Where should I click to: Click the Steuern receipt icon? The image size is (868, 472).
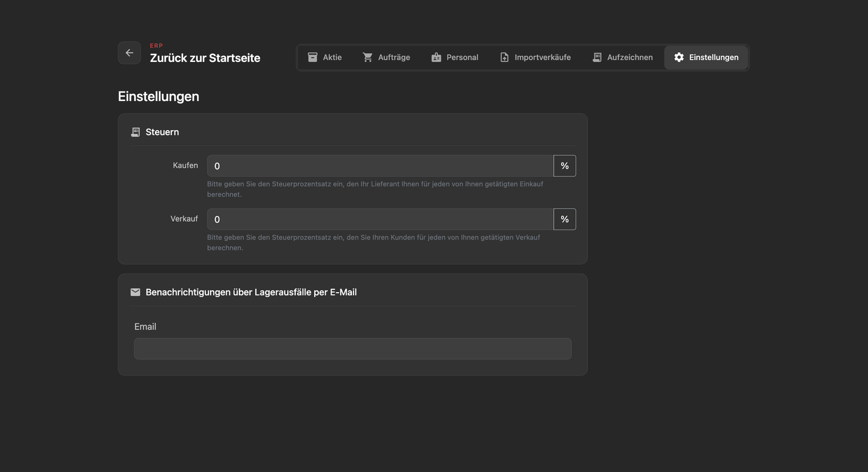[135, 132]
